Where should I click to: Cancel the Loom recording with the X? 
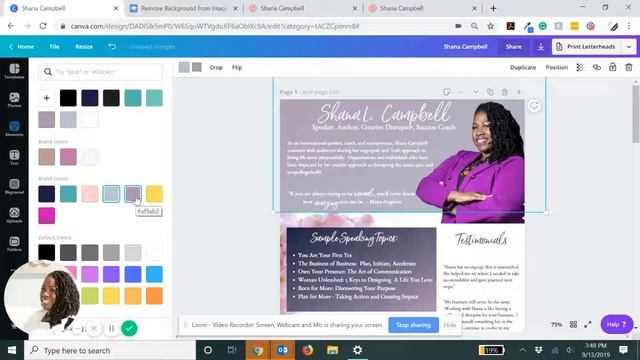[94, 328]
